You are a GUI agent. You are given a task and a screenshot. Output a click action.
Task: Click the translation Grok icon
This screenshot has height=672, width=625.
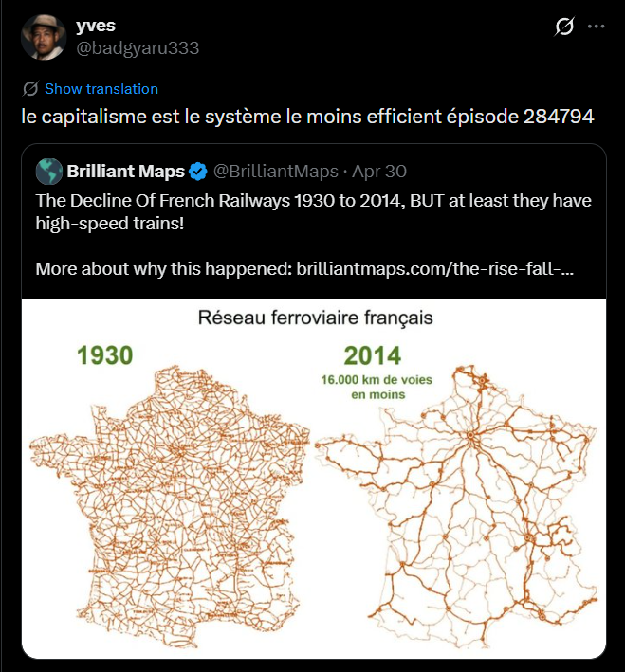click(30, 89)
